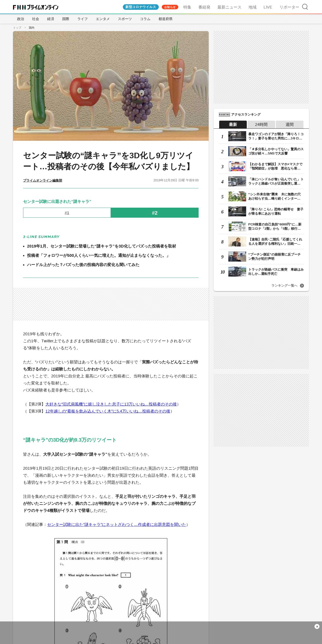
Task: Open the プライムオンライン編集部 author link
Action: pyautogui.click(x=43, y=180)
